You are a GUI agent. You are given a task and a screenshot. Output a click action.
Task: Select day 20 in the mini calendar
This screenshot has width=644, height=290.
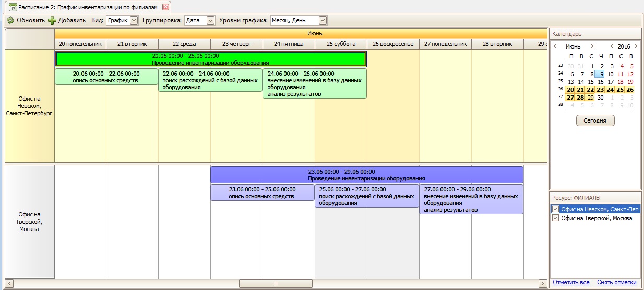point(570,90)
